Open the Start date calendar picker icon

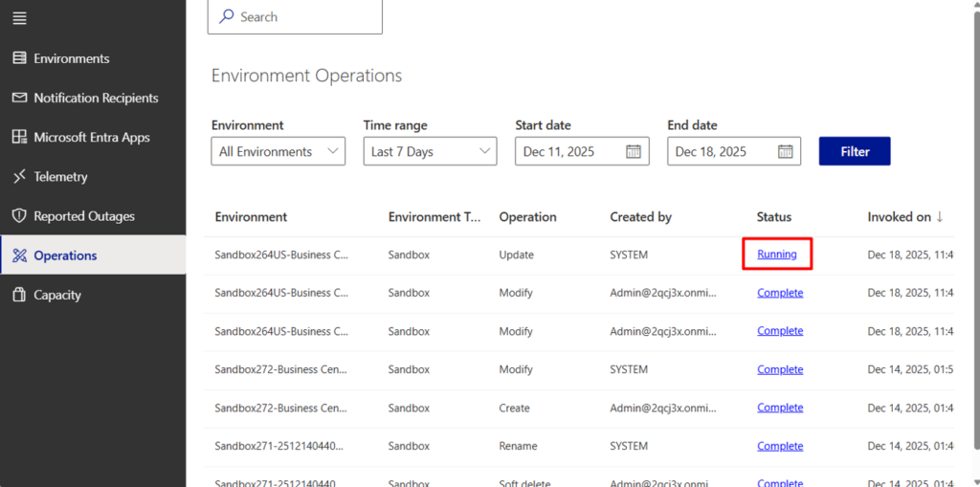(x=633, y=151)
